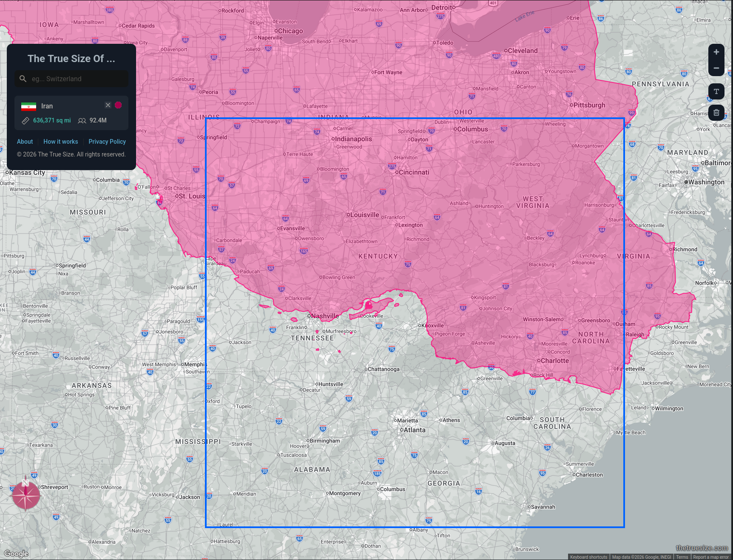The width and height of the screenshot is (733, 560).
Task: Click the GEORGIA state label
Action: point(444,483)
